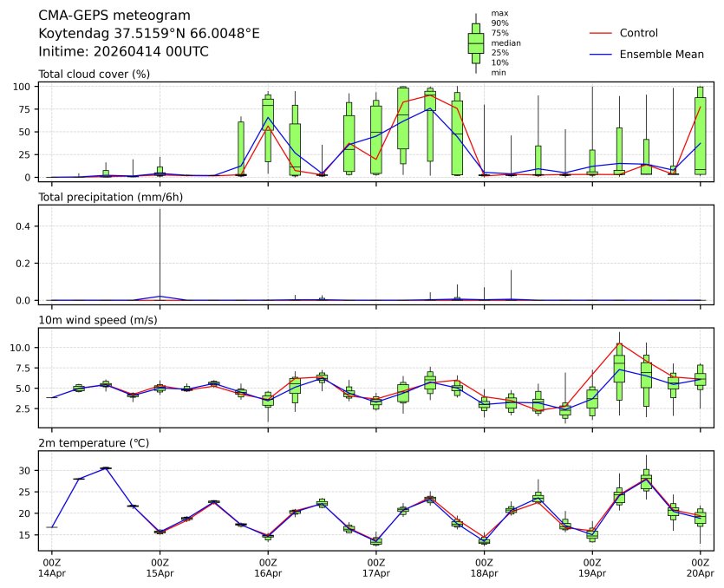The height and width of the screenshot is (588, 724).
Task: Click the Initime 20260414 00UTC text
Action: [124, 52]
